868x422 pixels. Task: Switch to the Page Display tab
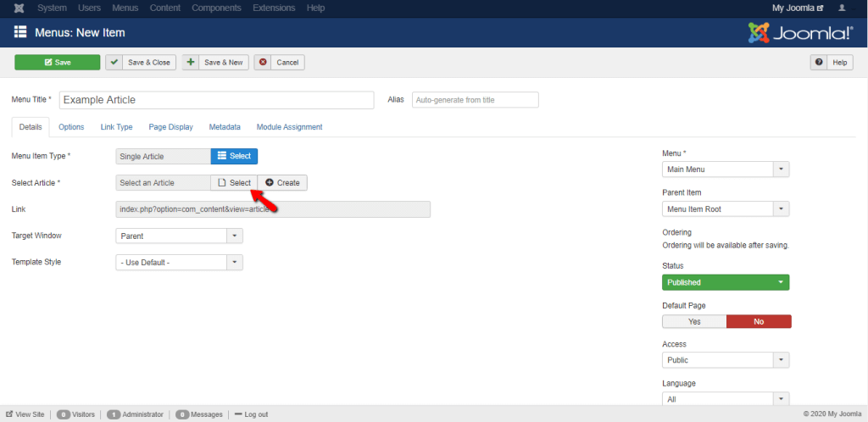pyautogui.click(x=171, y=127)
